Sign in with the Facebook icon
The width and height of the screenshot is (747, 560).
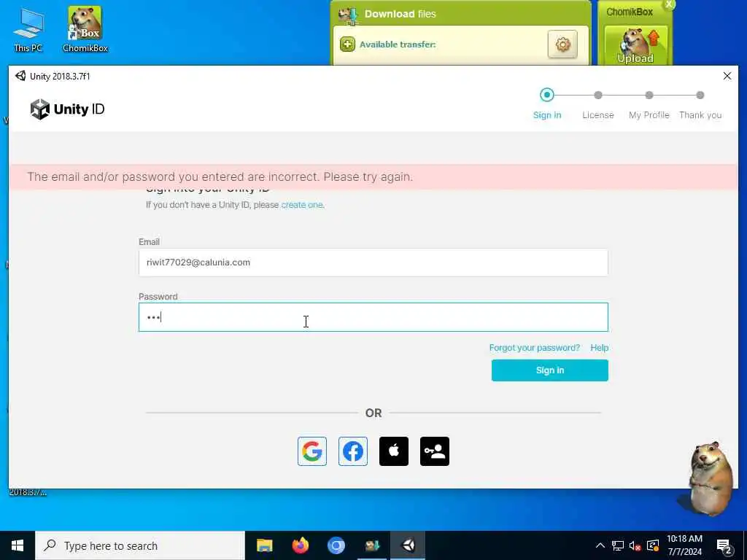353,451
